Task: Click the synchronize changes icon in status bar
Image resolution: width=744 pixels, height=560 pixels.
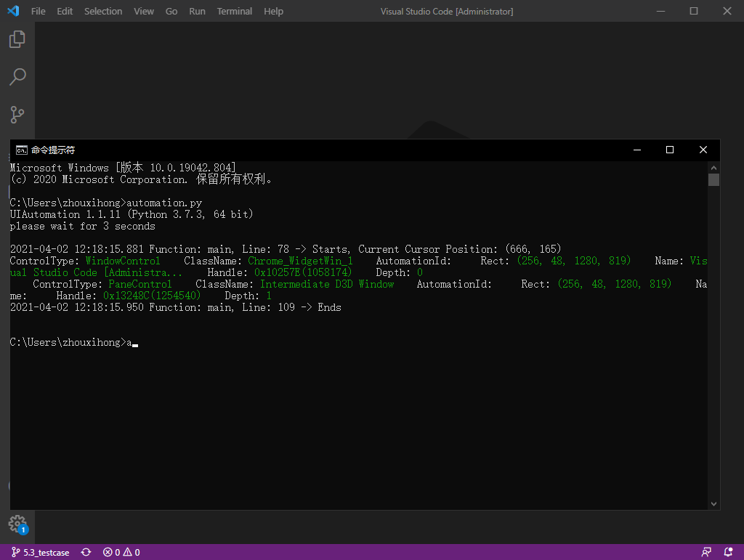Action: [86, 552]
